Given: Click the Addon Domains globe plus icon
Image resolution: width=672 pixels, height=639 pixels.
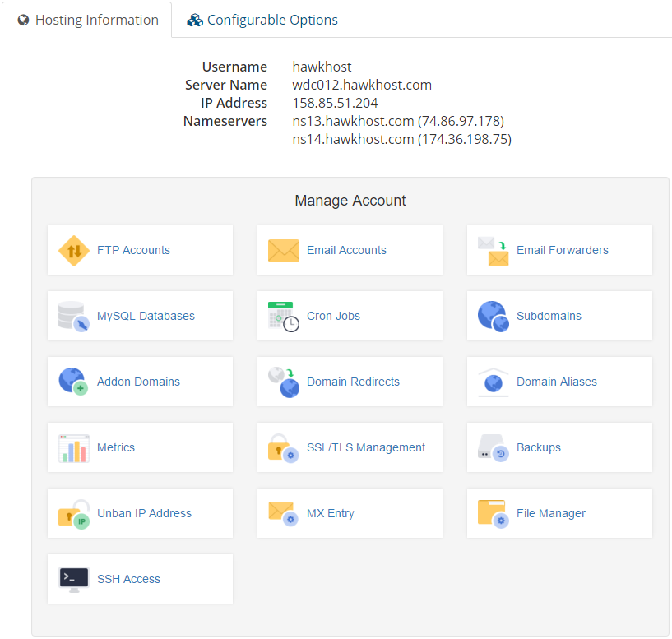Looking at the screenshot, I should 73,382.
